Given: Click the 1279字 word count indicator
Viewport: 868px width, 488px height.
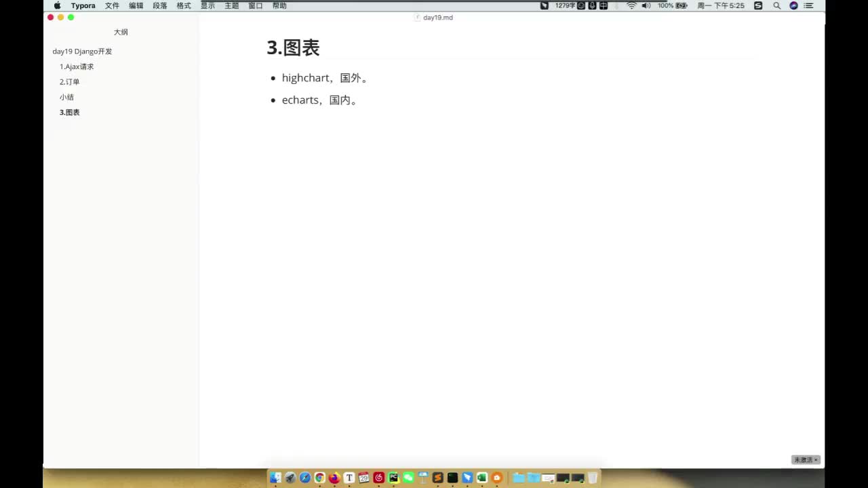Looking at the screenshot, I should pyautogui.click(x=565, y=5).
